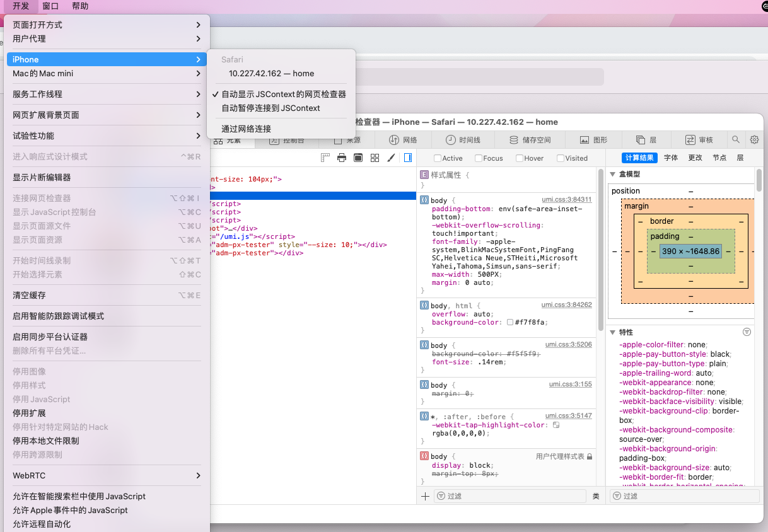The width and height of the screenshot is (768, 532).
Task: Switch to 更改 sidebar tab
Action: (x=695, y=158)
